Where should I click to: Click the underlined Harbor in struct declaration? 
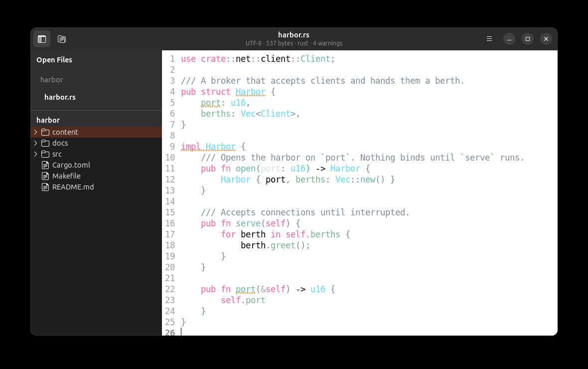pyautogui.click(x=251, y=92)
